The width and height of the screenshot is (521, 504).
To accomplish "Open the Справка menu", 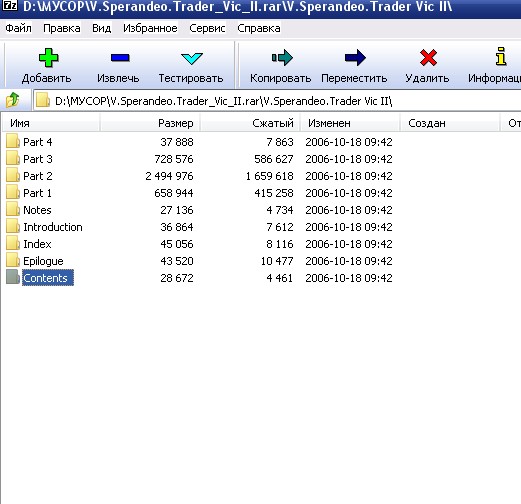I will pos(259,28).
